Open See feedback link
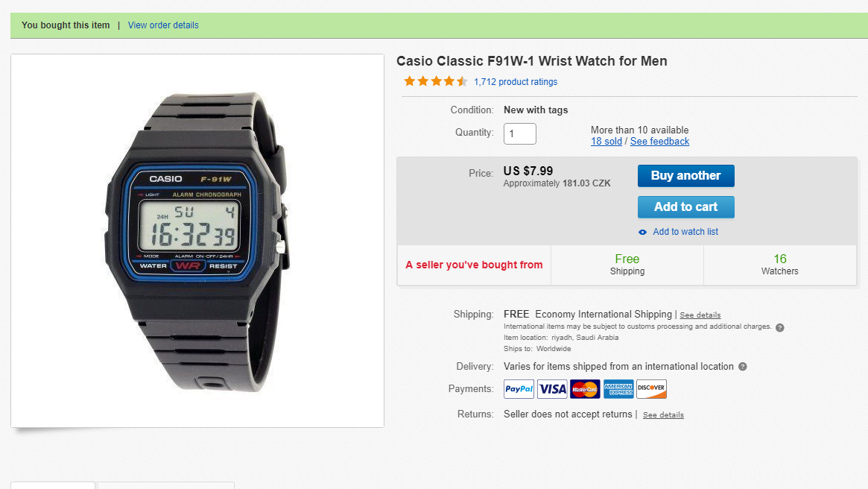Image resolution: width=868 pixels, height=489 pixels. (x=659, y=141)
